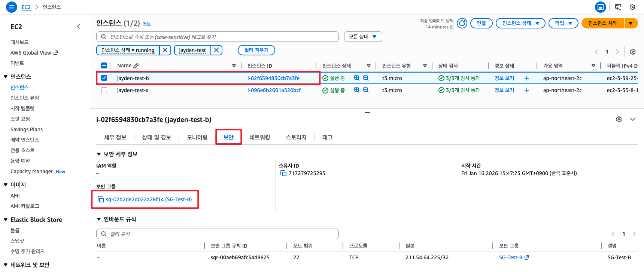The width and height of the screenshot is (644, 272).
Task: Zoom out on jayden-test-a instance state
Action: tap(366, 90)
